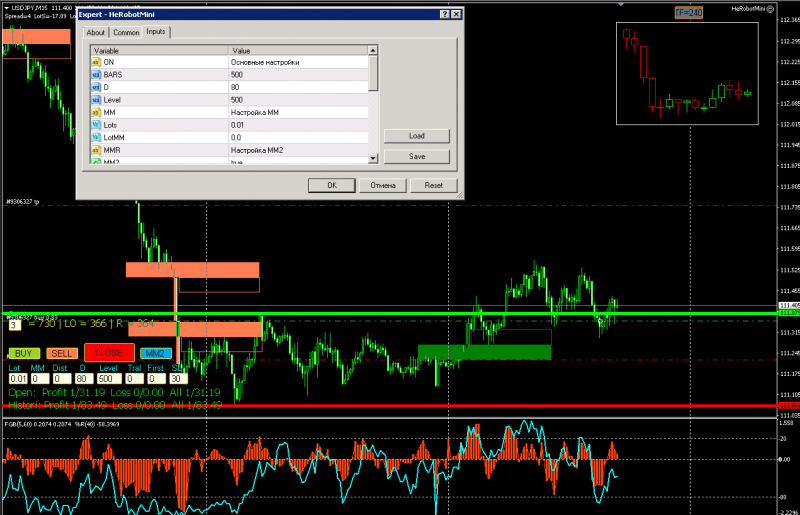Viewport: 800px width, 515px height.
Task: Click the LotMM variable name in list
Action: pos(114,137)
